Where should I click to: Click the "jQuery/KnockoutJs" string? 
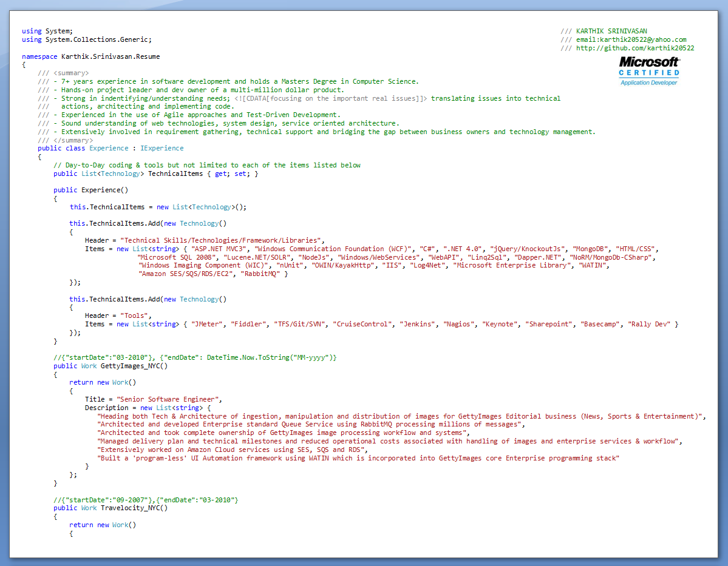pyautogui.click(x=527, y=249)
